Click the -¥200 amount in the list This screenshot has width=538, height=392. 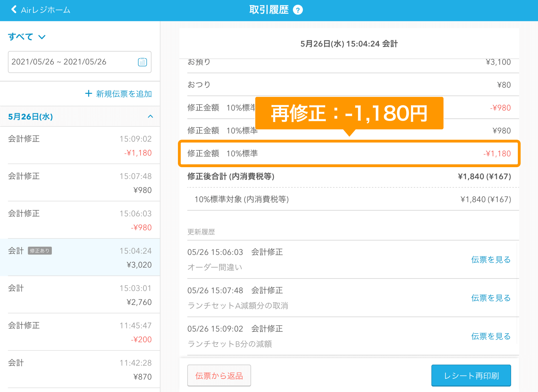[x=141, y=339]
